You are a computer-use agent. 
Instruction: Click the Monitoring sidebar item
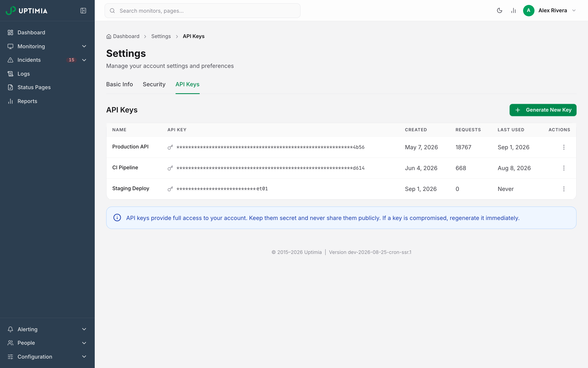point(47,46)
